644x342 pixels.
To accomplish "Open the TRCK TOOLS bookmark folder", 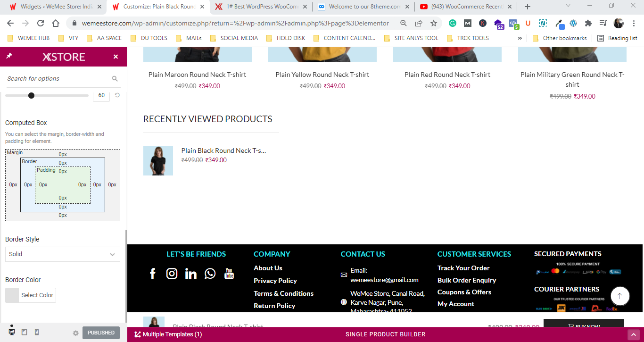I will tap(468, 38).
